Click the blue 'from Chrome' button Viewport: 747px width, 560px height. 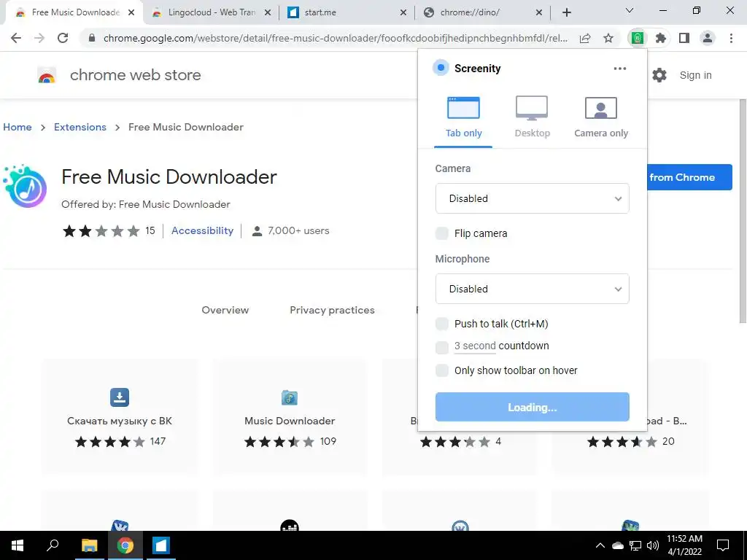689,177
